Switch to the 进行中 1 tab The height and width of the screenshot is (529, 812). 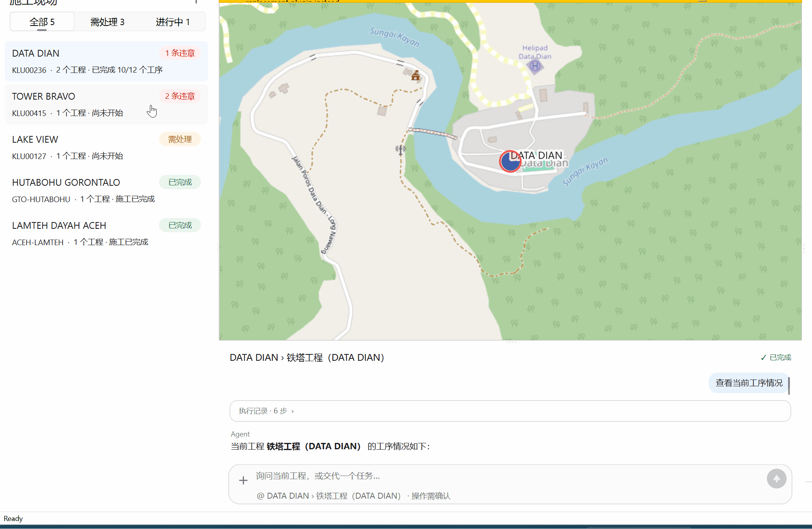(x=173, y=22)
